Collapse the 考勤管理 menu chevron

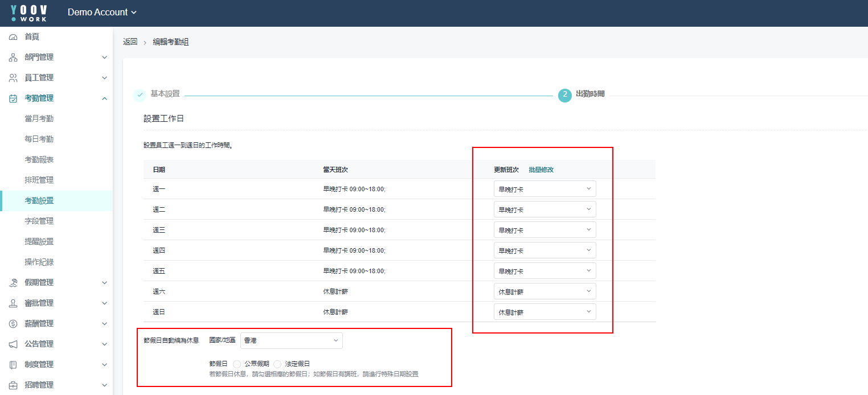(104, 98)
